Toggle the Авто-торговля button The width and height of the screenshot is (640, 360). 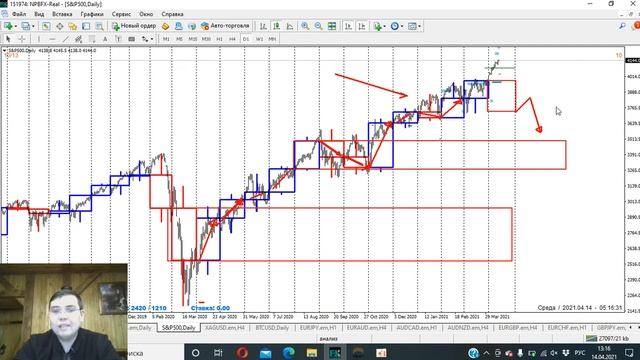(x=225, y=26)
